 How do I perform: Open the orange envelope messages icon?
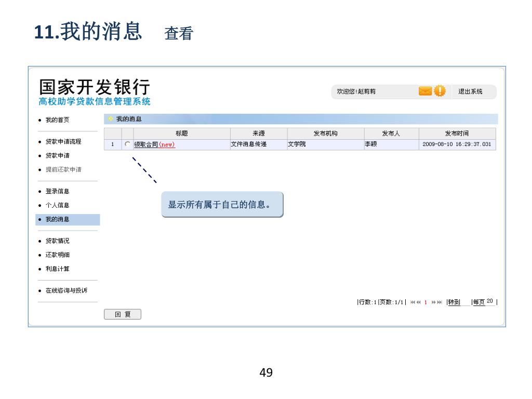coord(425,91)
